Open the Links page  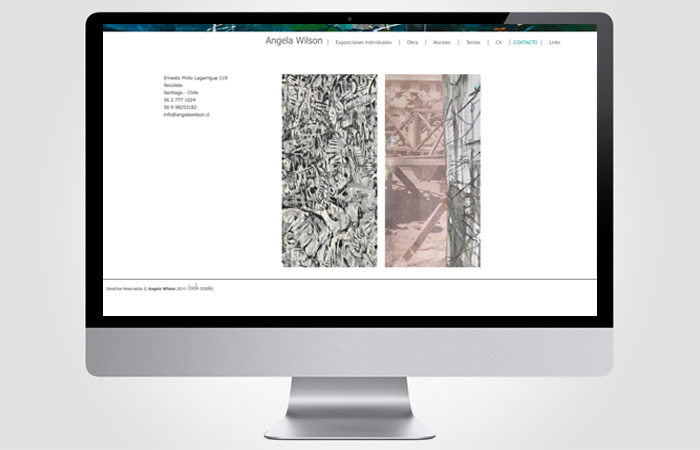pos(555,43)
